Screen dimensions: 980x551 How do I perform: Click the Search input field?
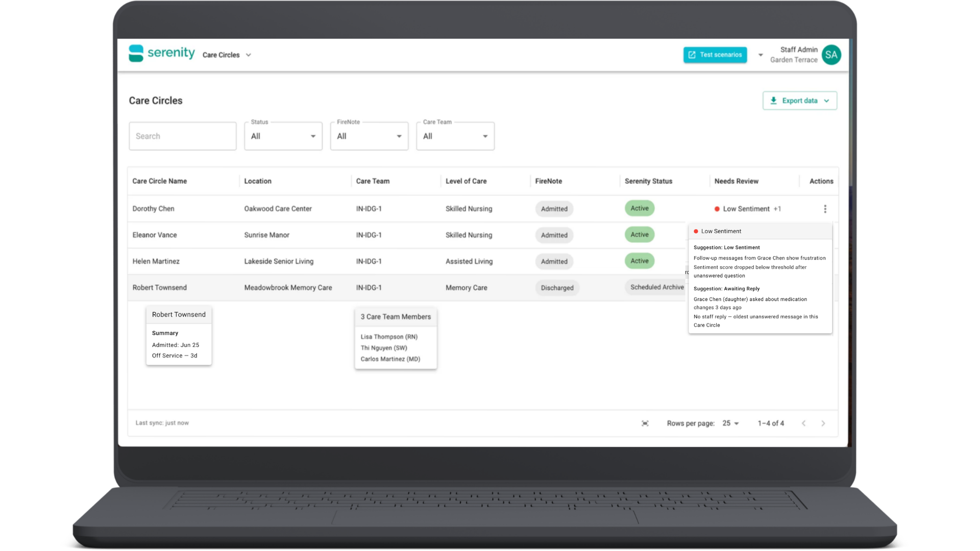pos(183,136)
